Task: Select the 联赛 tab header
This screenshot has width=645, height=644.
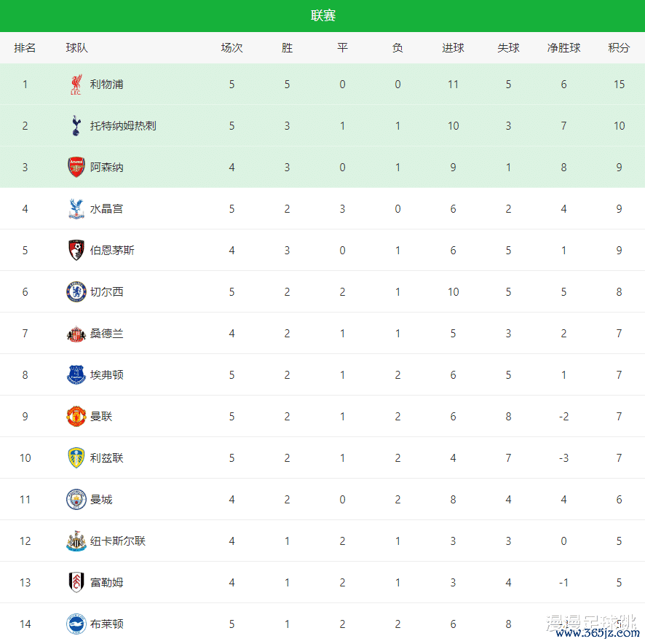Action: tap(322, 16)
